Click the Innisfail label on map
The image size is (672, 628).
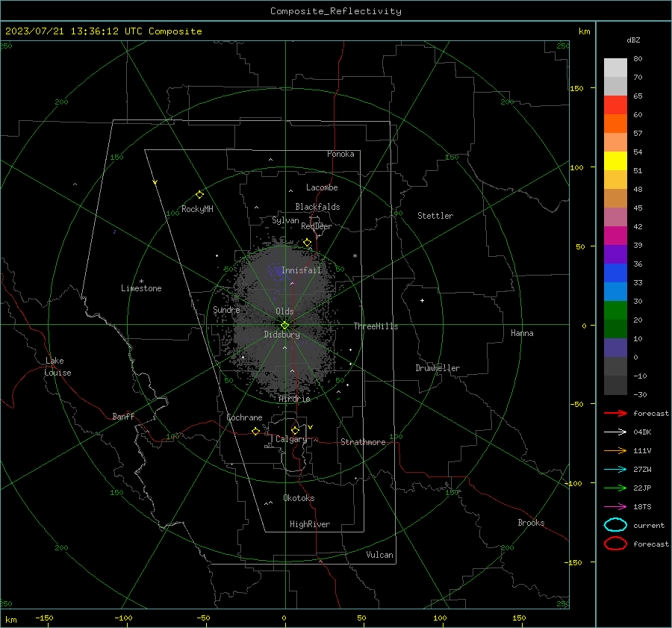tap(301, 270)
